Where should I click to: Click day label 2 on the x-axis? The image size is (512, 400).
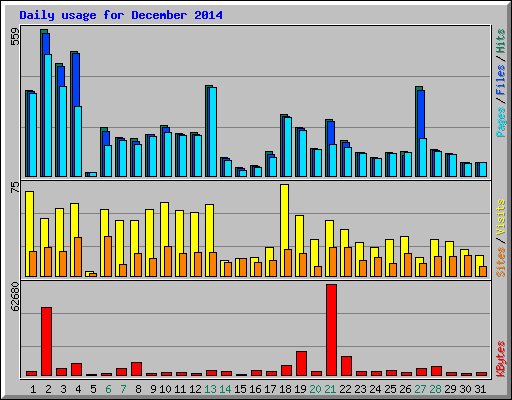click(x=48, y=389)
